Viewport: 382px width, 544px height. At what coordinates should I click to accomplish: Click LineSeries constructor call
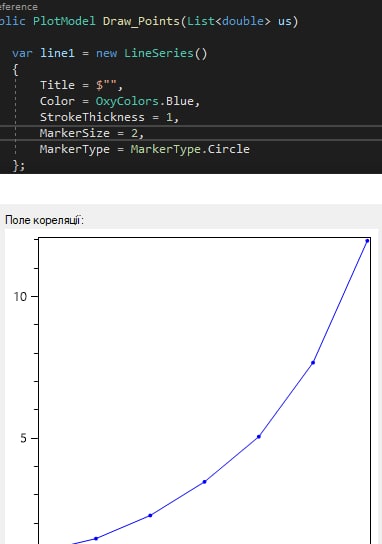[165, 53]
